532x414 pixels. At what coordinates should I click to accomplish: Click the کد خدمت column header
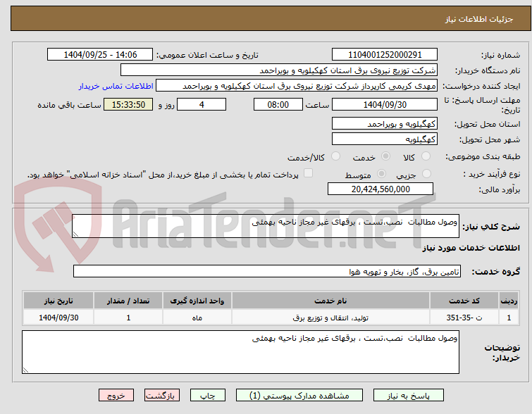(464, 301)
